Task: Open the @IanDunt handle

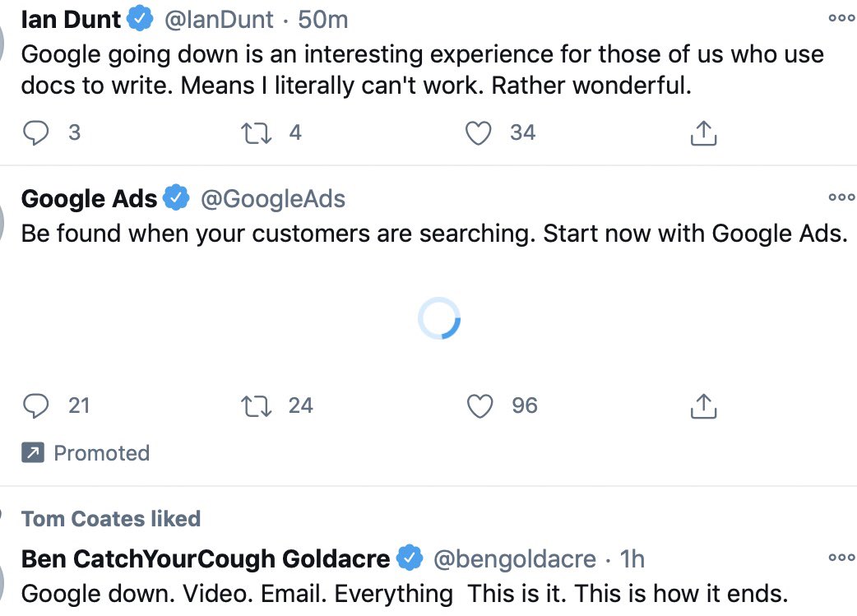Action: (x=219, y=20)
